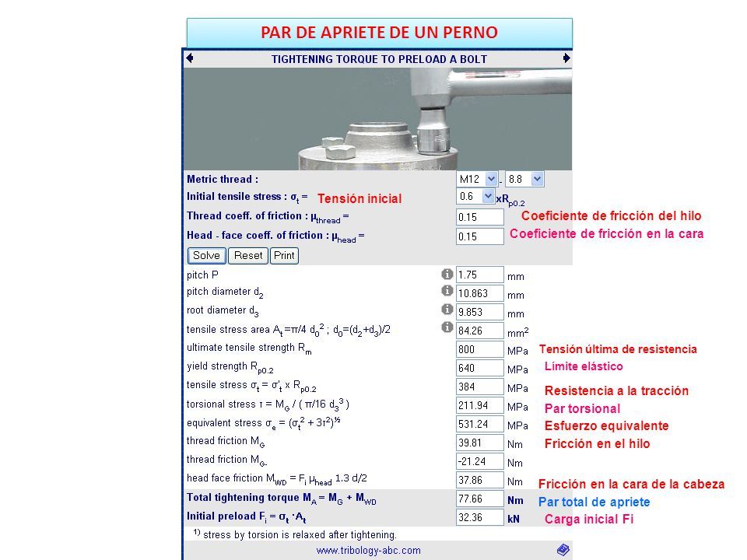
Task: Select yield strength 640 field
Action: (480, 368)
